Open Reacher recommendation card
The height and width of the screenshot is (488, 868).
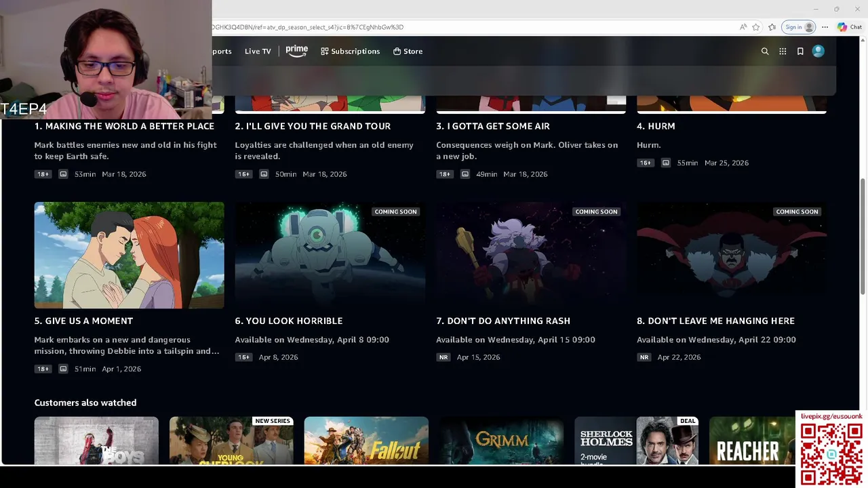(x=751, y=441)
